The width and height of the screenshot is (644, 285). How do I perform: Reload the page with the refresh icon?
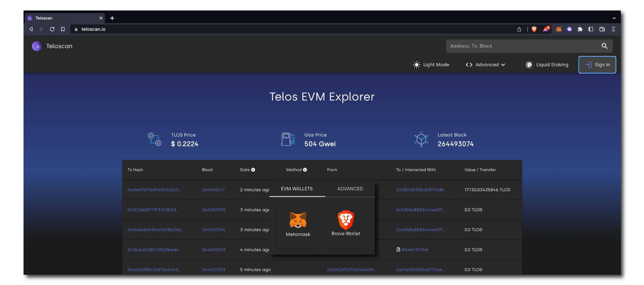[52, 29]
